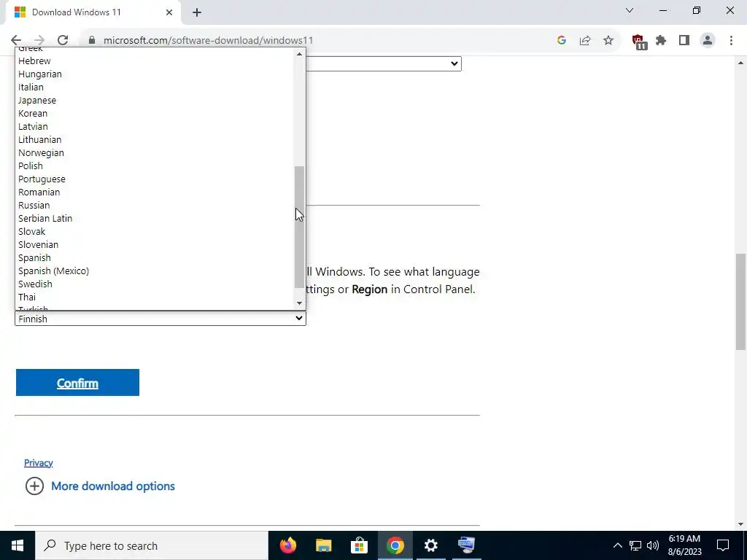Open Chrome profile avatar
Image resolution: width=747 pixels, height=560 pixels.
coord(708,41)
